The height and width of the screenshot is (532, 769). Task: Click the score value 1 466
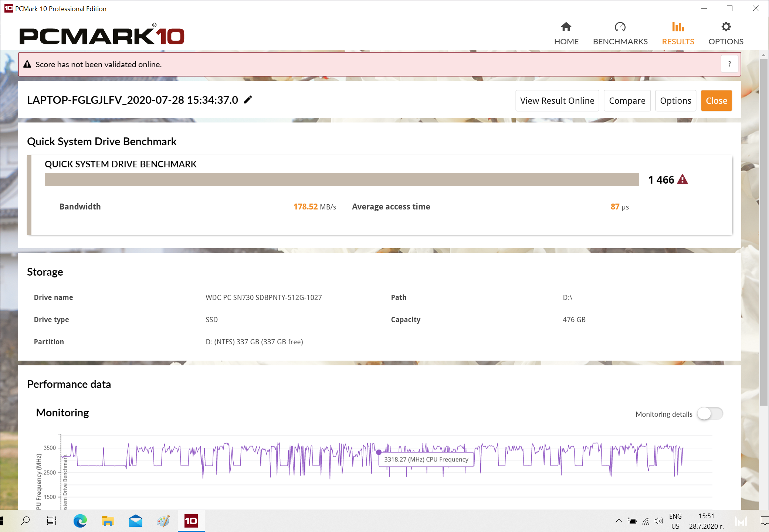click(x=661, y=180)
